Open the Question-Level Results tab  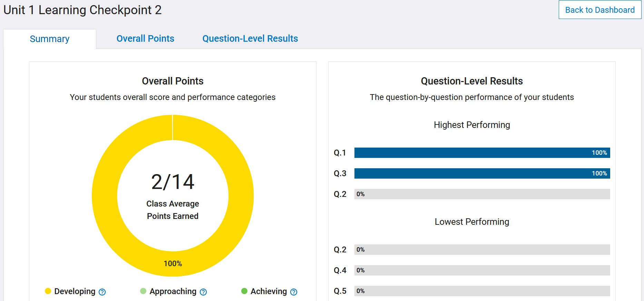tap(250, 39)
